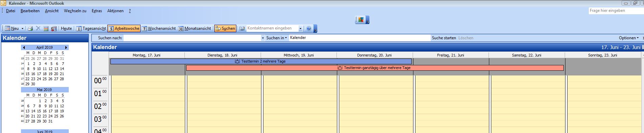This screenshot has height=133, width=644.
Task: Open the Wechseln zu menu
Action: pyautogui.click(x=75, y=11)
